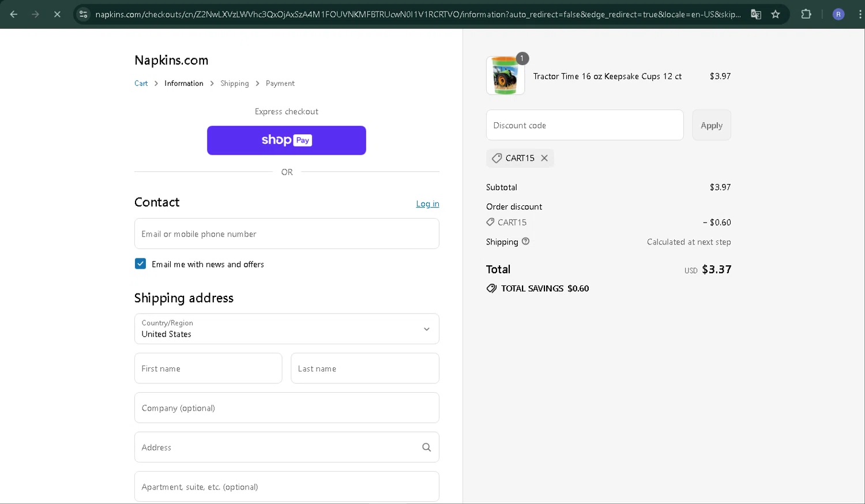Focus the Last name field
The width and height of the screenshot is (865, 504).
tap(365, 368)
